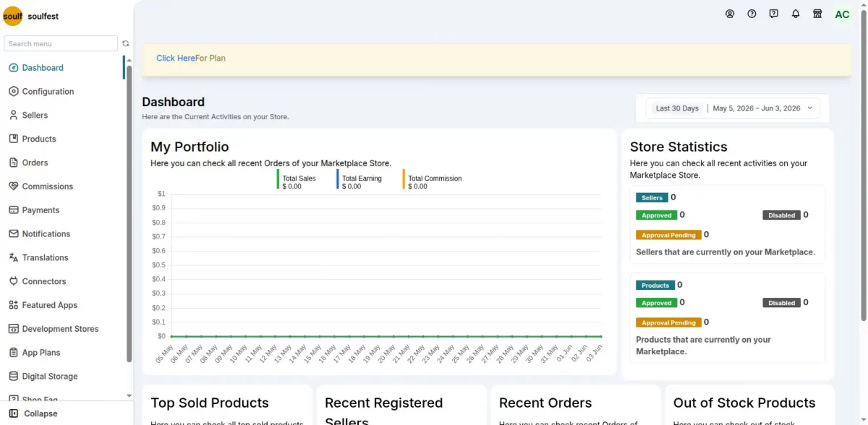Click the Digital Storage database icon
Image resolution: width=868 pixels, height=425 pixels.
13,377
